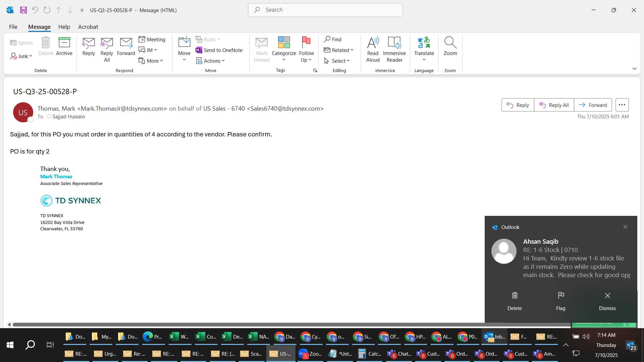Click the Rules dropdown in Move group
The height and width of the screenshot is (362, 644).
(x=208, y=39)
